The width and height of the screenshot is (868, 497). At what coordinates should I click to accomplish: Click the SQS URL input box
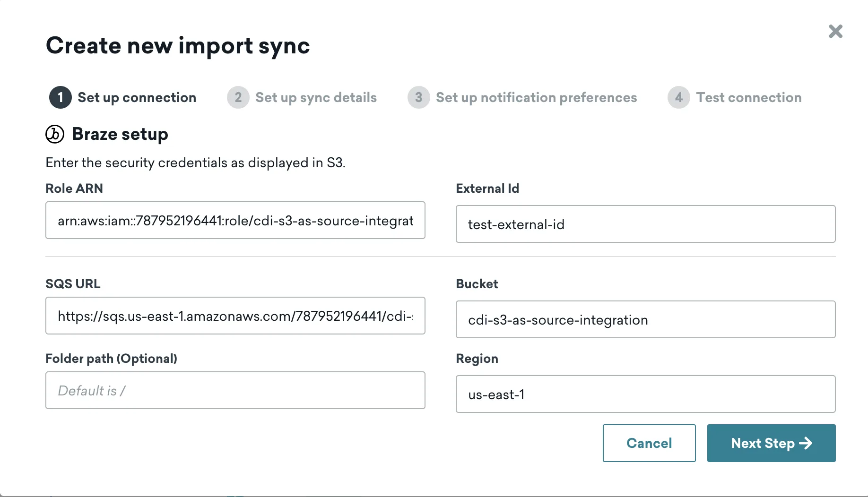coord(235,316)
